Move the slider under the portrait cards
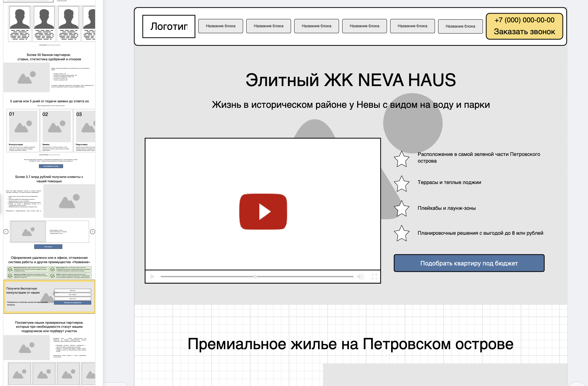The image size is (588, 386). point(45,45)
